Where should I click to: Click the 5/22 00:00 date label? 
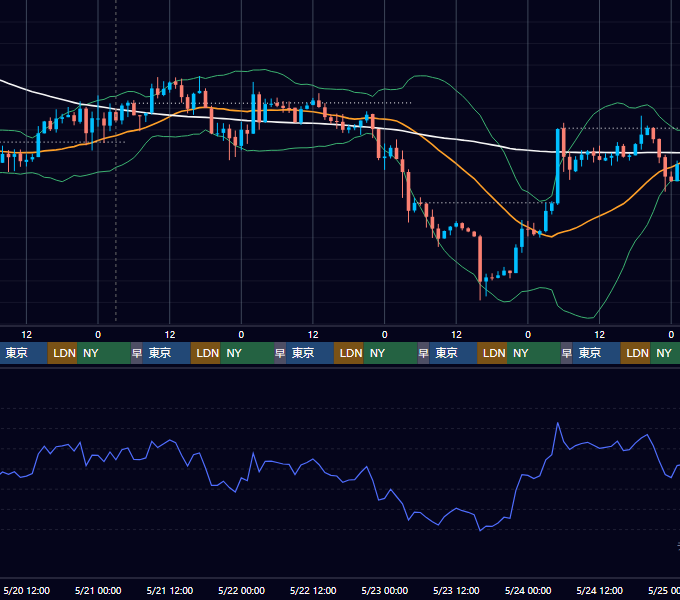click(242, 590)
